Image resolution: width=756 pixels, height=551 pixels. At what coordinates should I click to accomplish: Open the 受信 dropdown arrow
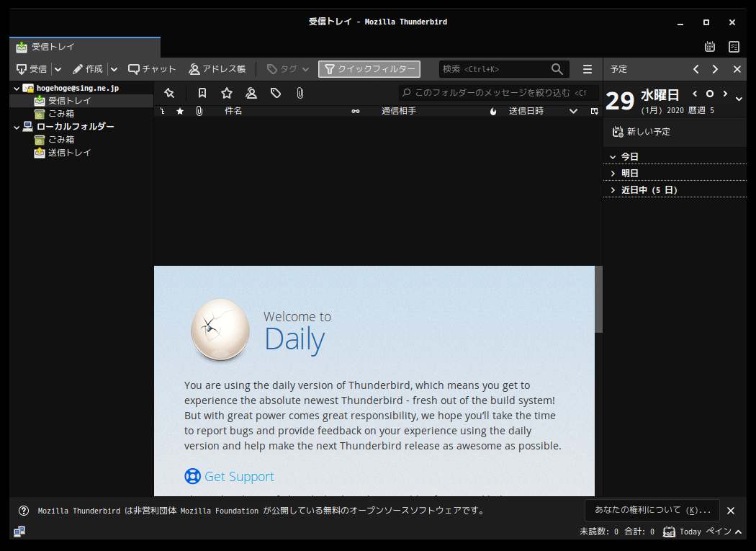click(58, 69)
